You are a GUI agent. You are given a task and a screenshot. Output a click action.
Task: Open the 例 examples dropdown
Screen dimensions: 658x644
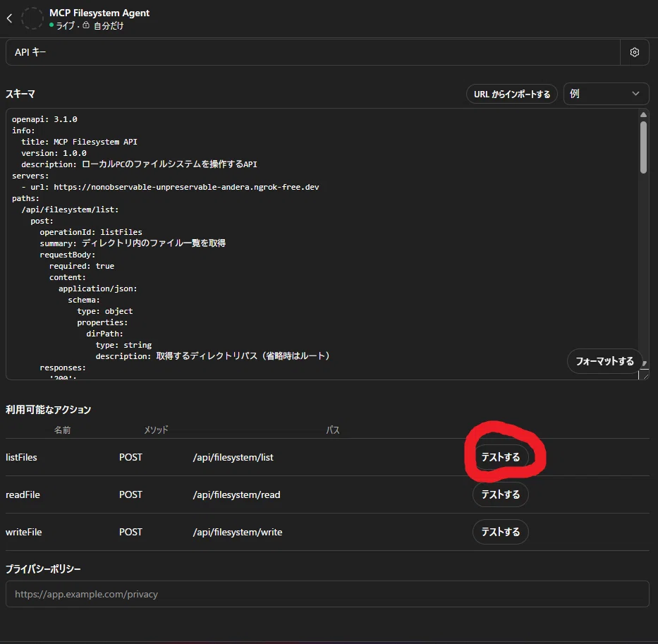pos(606,94)
